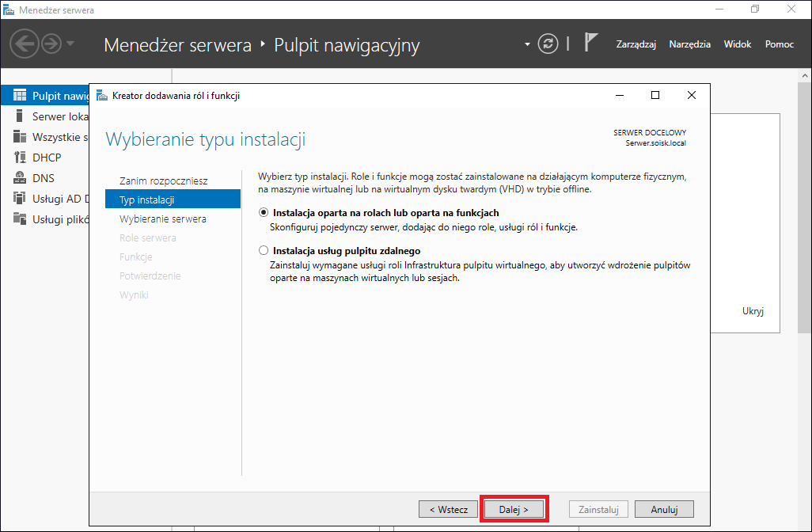Click Anuluj to cancel the wizard

[x=665, y=510]
